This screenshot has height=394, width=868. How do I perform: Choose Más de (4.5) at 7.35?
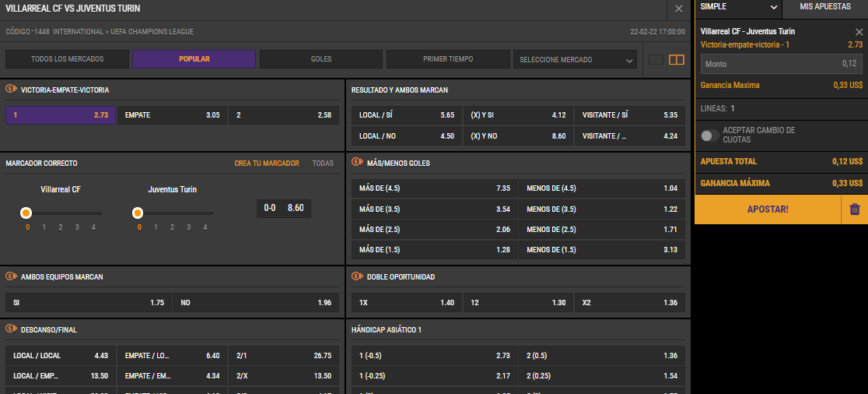pyautogui.click(x=435, y=188)
